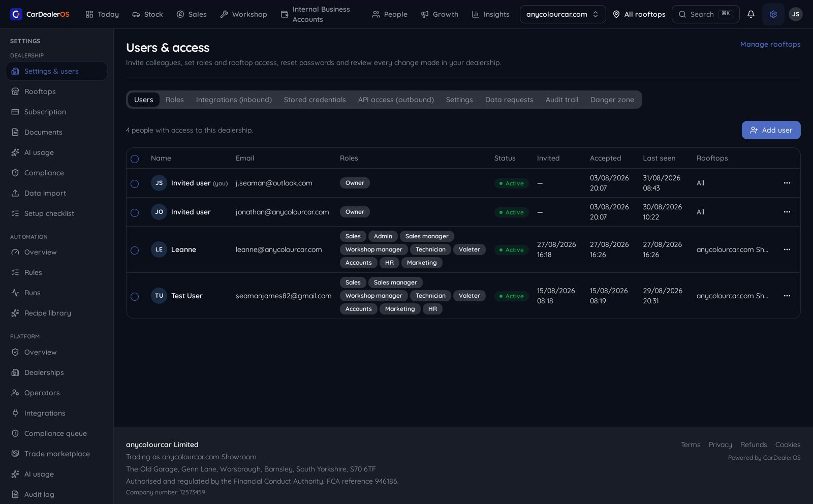Click the Subscription card icon in sidebar
The width and height of the screenshot is (813, 504).
[x=15, y=112]
